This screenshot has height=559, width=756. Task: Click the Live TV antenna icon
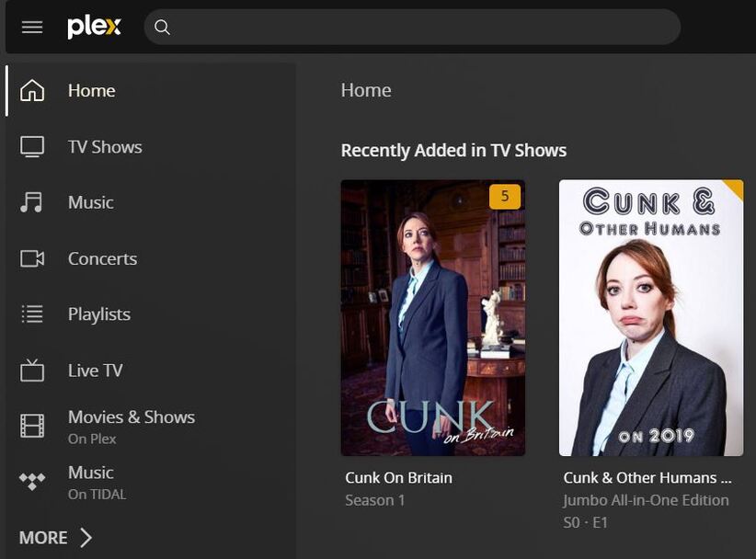click(x=32, y=371)
